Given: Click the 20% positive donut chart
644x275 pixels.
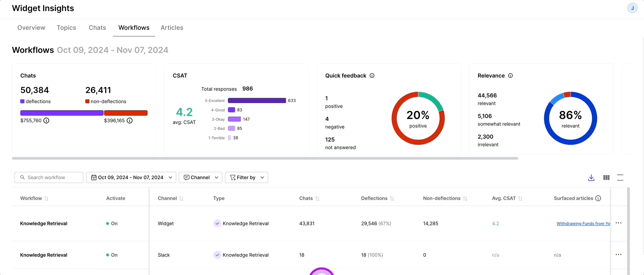Looking at the screenshot, I should [418, 118].
